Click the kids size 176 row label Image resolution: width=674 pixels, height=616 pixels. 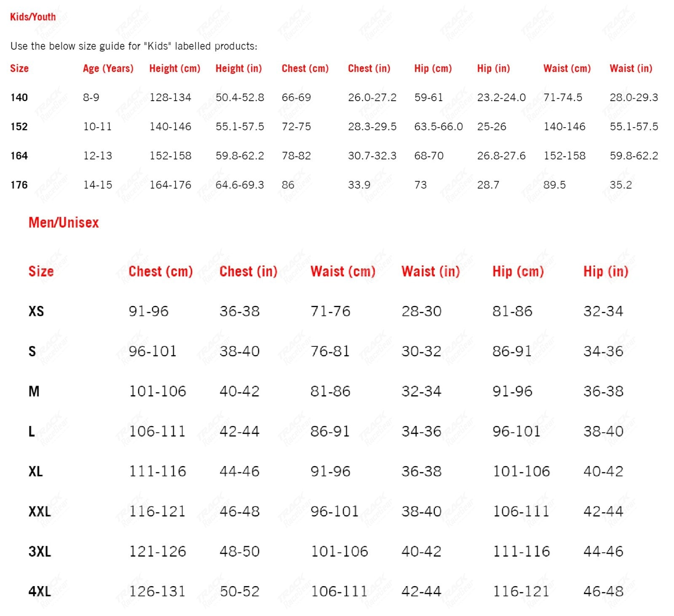tap(19, 185)
